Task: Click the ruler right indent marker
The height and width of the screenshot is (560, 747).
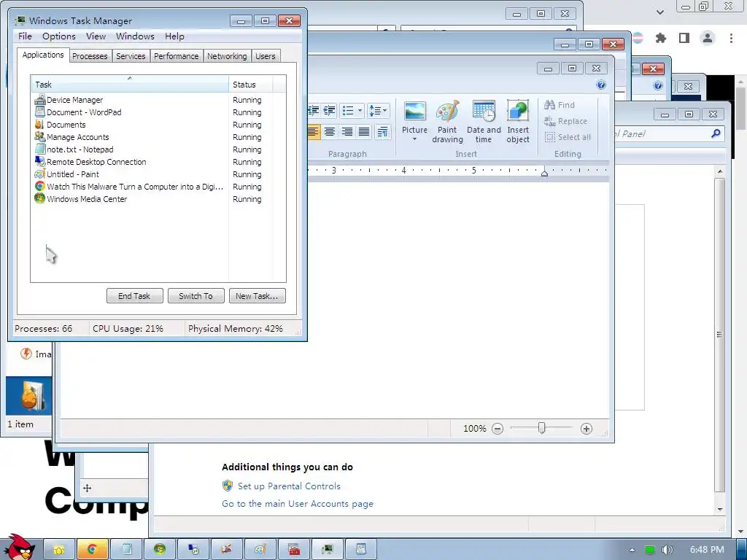Action: [544, 174]
